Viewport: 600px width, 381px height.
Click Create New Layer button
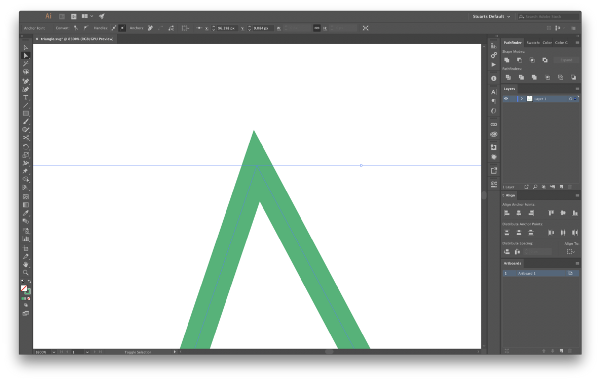point(561,187)
